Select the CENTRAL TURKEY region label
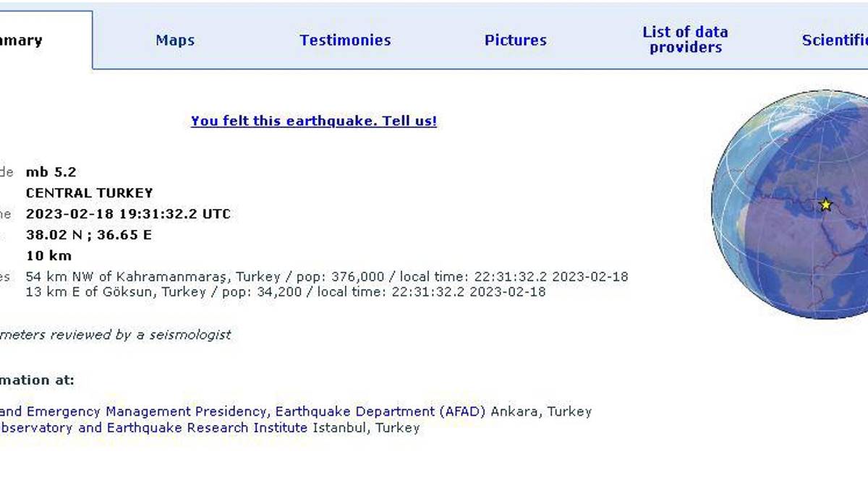The image size is (868, 488). tap(88, 193)
